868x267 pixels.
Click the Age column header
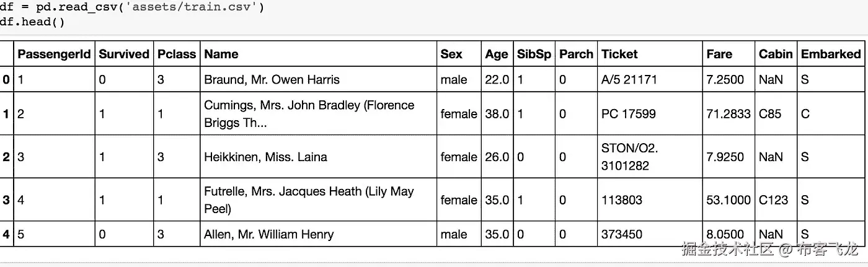[497, 54]
